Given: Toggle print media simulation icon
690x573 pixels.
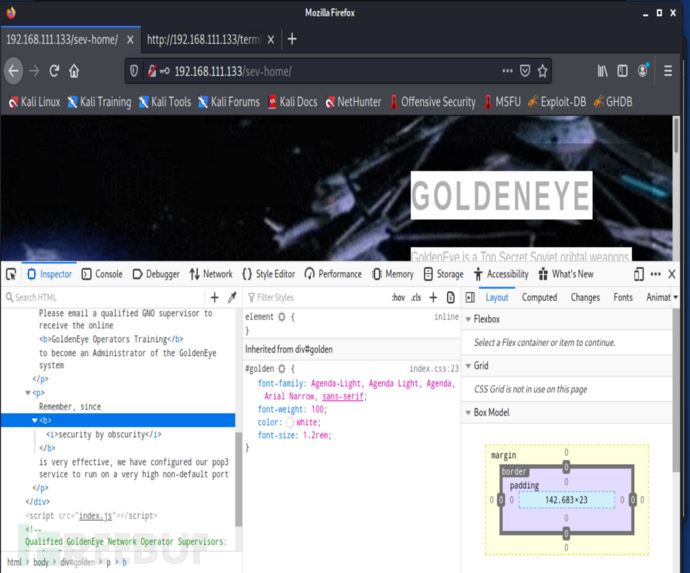Looking at the screenshot, I should pos(451,298).
